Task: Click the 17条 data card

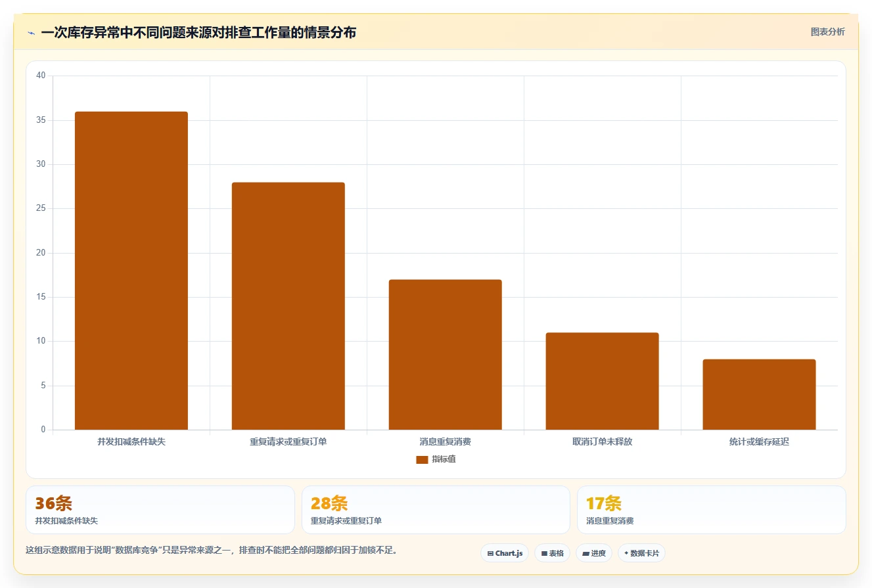Action: coord(711,510)
